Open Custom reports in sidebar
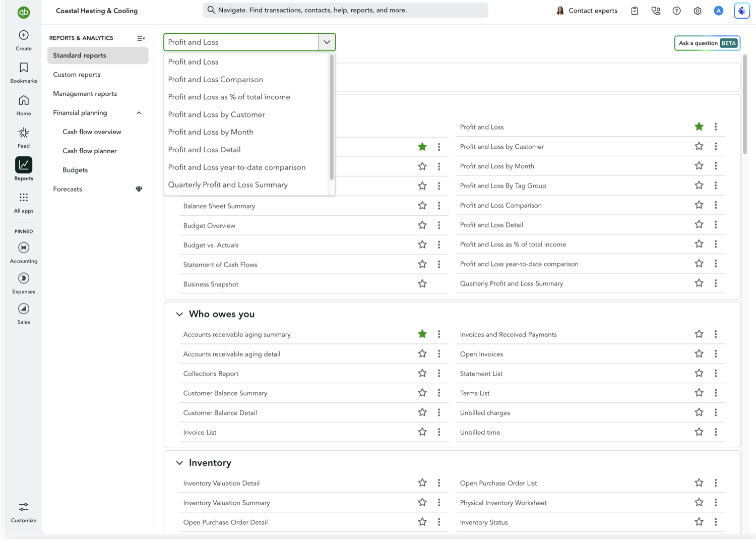Screen dimensions: 756x540 [x=77, y=75]
